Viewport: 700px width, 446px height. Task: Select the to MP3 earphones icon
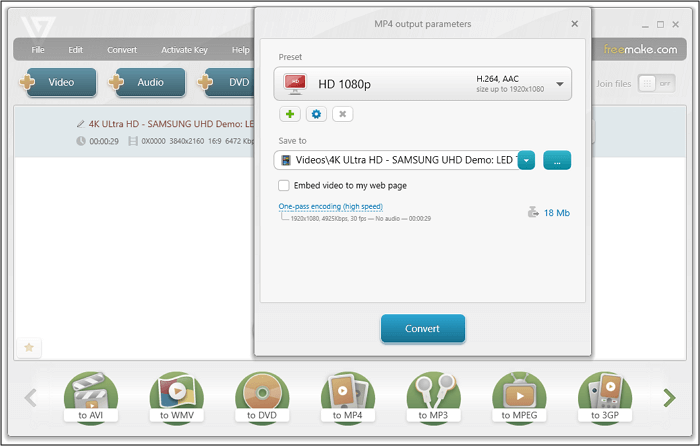[x=433, y=397]
